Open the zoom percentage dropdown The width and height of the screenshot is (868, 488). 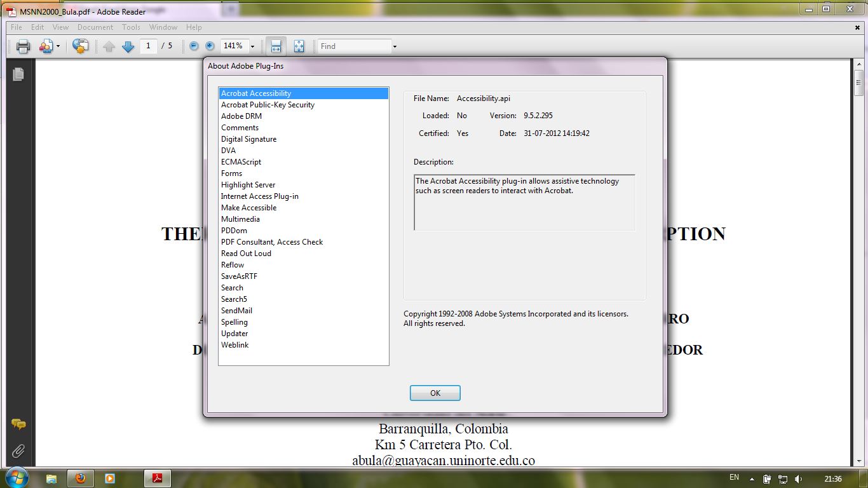coord(252,46)
